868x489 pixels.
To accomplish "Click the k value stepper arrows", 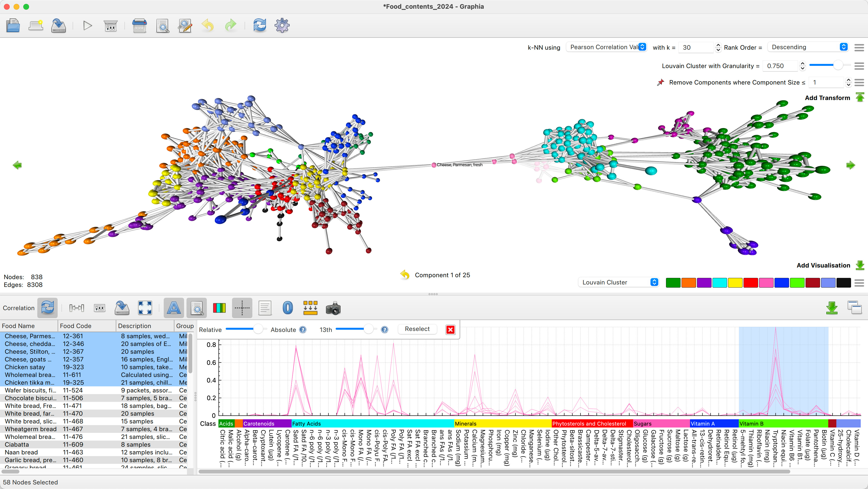I will [x=718, y=47].
